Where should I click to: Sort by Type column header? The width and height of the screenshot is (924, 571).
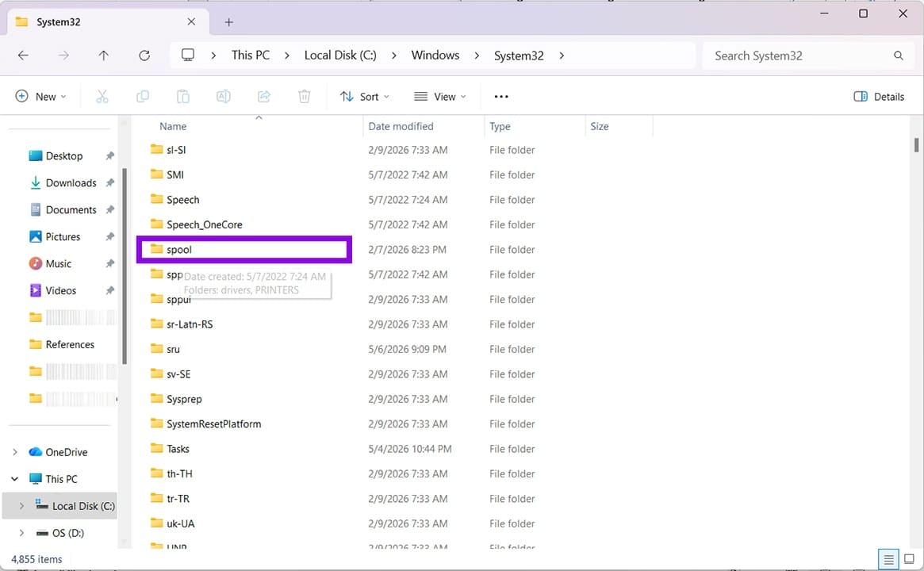pyautogui.click(x=500, y=126)
